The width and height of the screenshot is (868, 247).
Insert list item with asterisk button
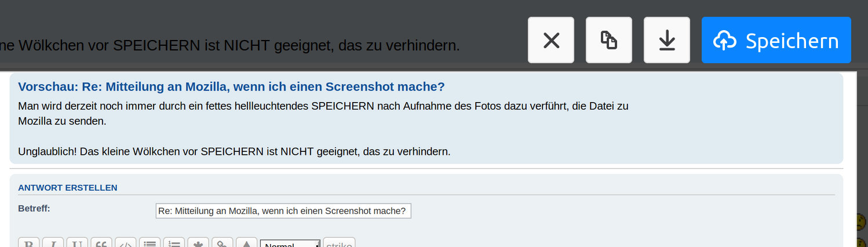(x=198, y=243)
